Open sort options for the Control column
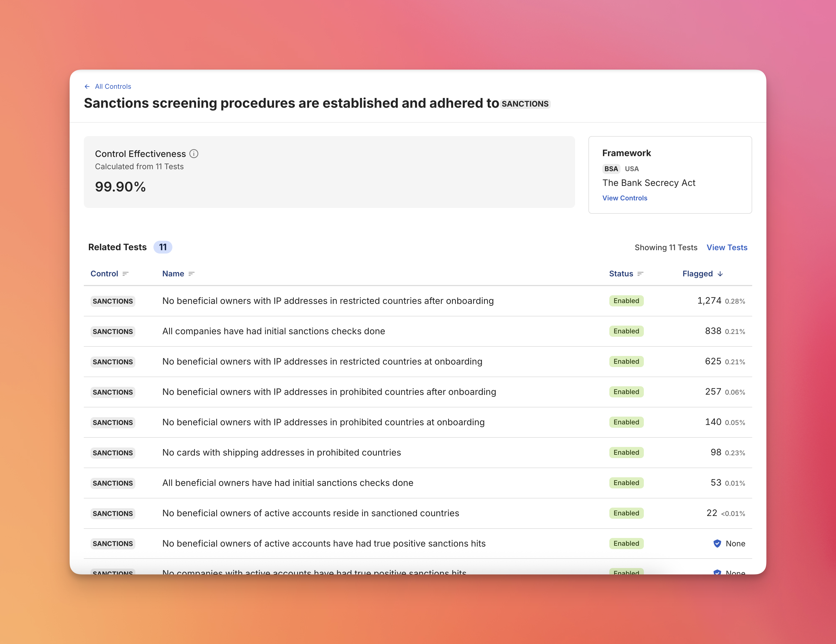Screen dimensions: 836x644 pyautogui.click(x=126, y=274)
